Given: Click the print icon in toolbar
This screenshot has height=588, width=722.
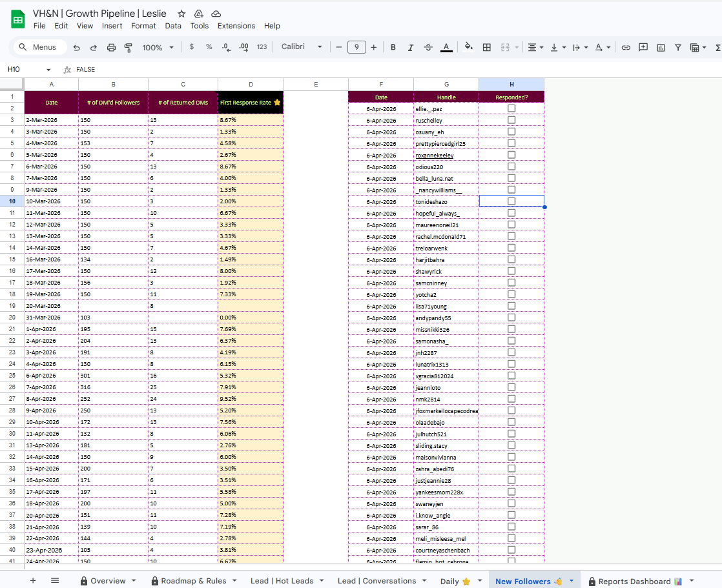Looking at the screenshot, I should coord(112,47).
